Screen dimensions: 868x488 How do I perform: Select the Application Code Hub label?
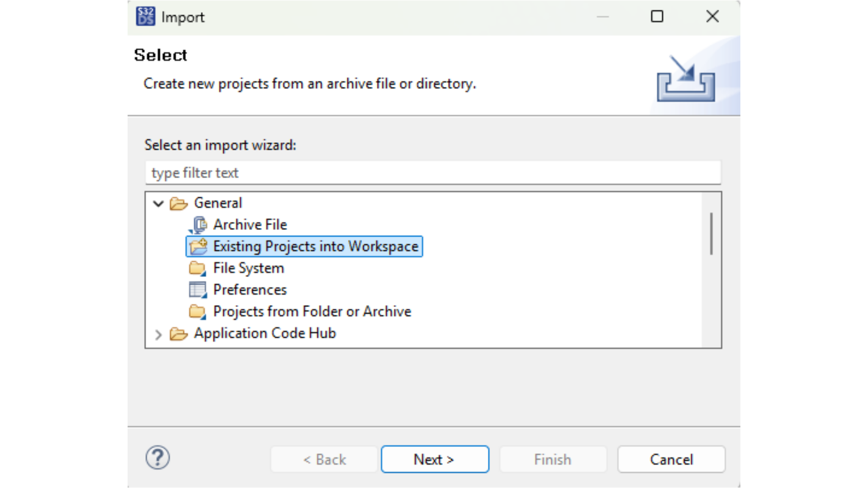(265, 333)
